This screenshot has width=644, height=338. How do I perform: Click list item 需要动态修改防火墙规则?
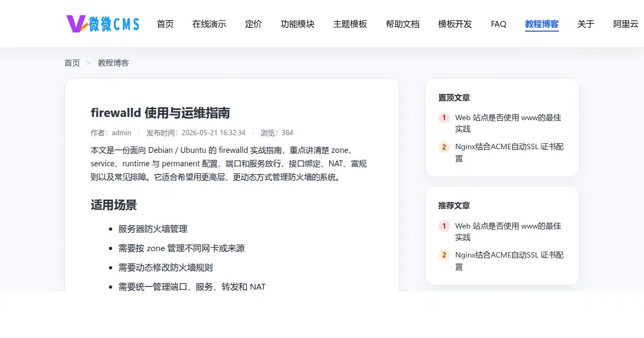click(165, 267)
